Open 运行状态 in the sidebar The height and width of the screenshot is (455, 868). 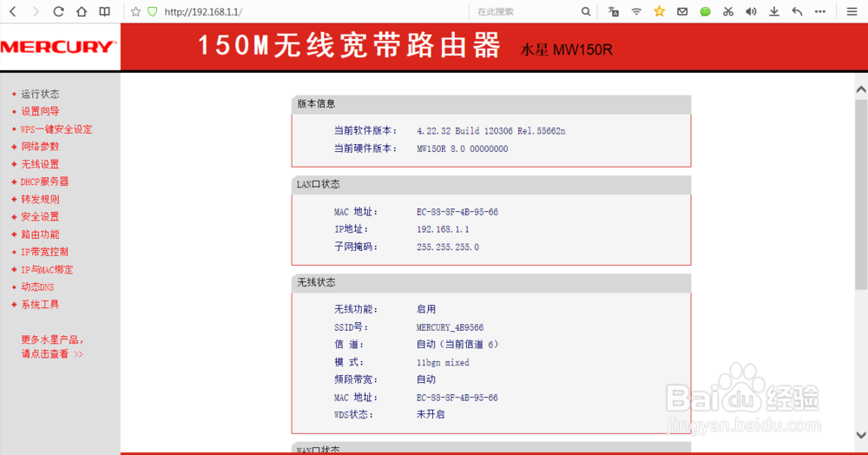[40, 94]
